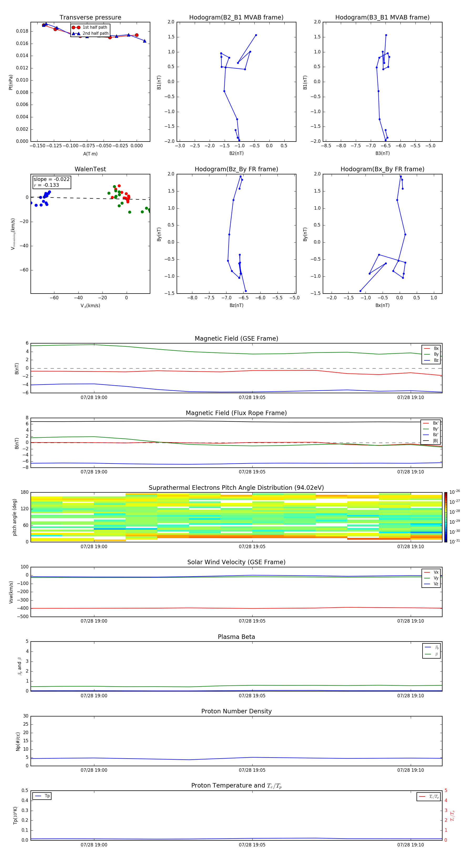The height and width of the screenshot is (868, 473).
Task: Click the Vx legend entry
Action: (431, 572)
